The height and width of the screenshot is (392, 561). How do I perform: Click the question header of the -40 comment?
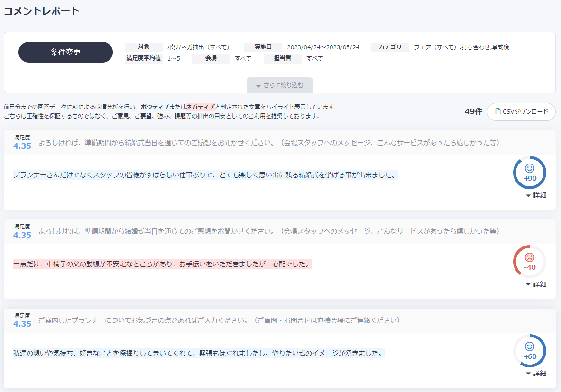[269, 231]
